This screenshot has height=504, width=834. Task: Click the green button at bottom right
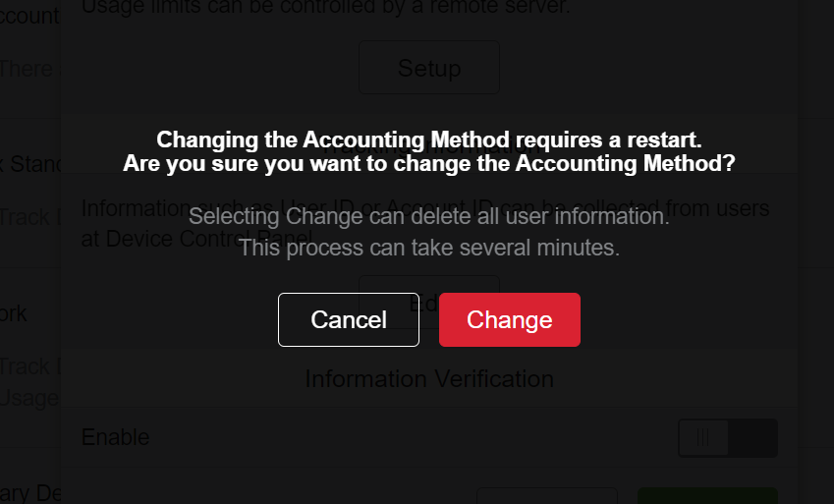click(707, 495)
